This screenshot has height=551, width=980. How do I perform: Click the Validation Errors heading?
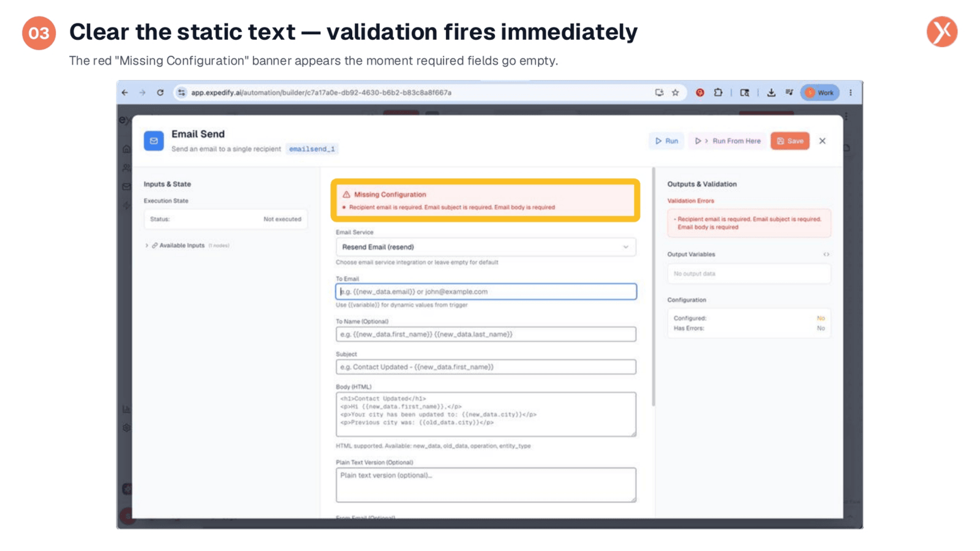(690, 201)
